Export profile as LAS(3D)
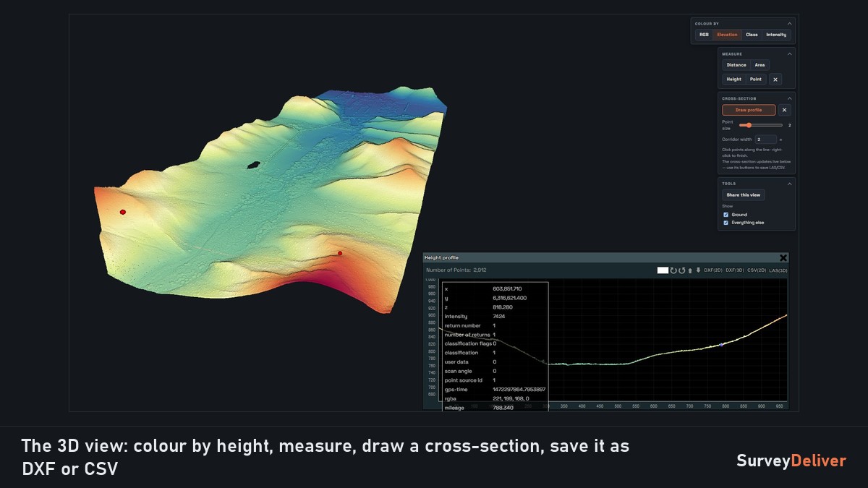 coord(778,270)
